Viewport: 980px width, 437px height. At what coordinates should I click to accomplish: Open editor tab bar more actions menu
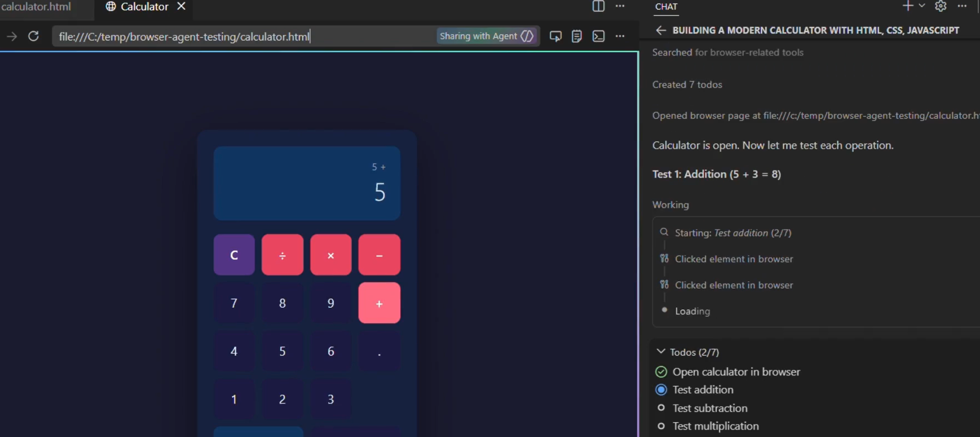click(620, 6)
